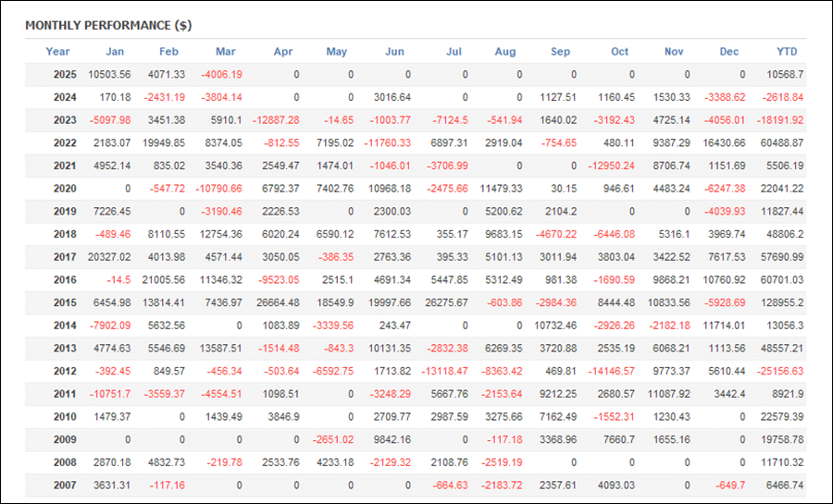Select the Jan column header
The height and width of the screenshot is (504, 833).
coord(115,52)
